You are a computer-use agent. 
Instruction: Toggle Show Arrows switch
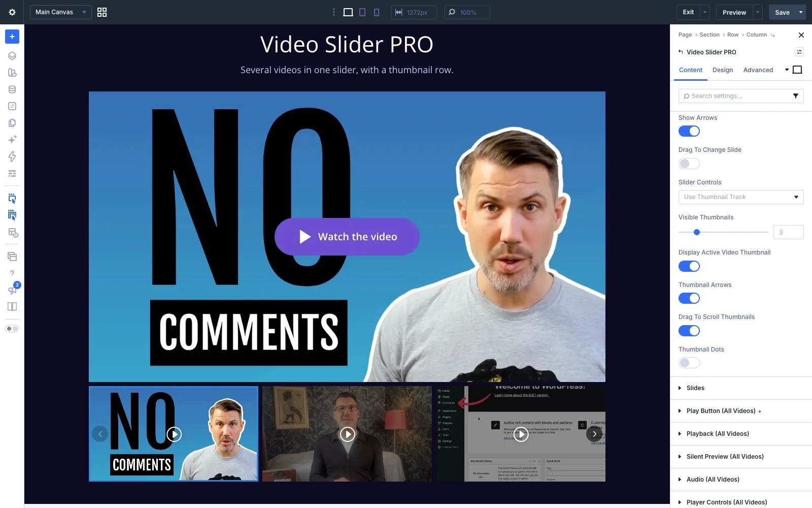tap(689, 131)
